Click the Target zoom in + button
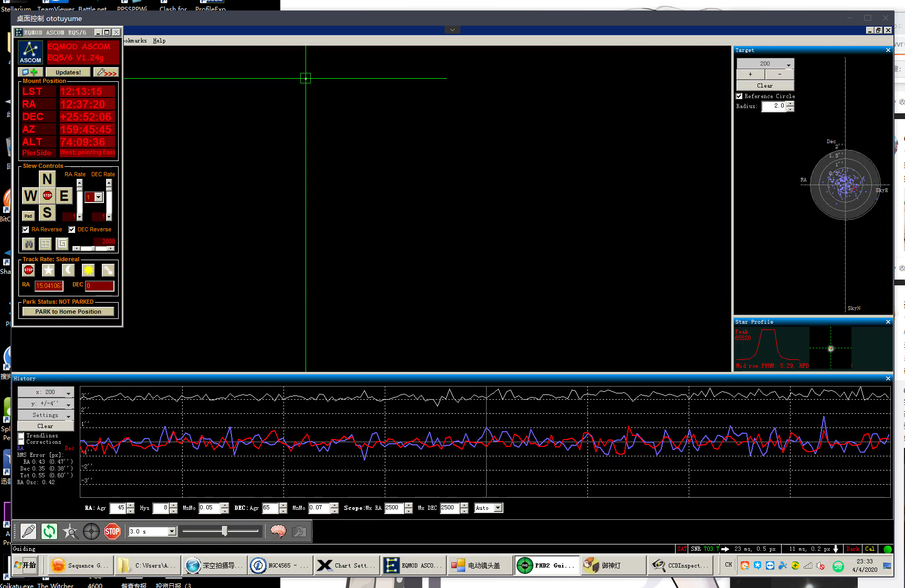 [751, 74]
